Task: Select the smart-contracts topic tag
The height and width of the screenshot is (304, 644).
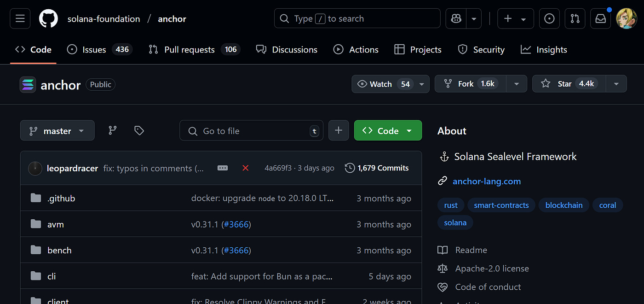Action: [501, 205]
